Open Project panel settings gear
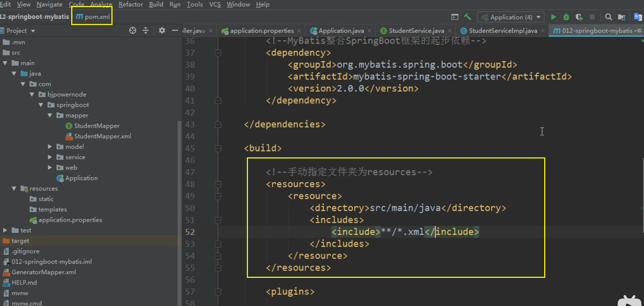The height and width of the screenshot is (306, 644). pyautogui.click(x=162, y=31)
